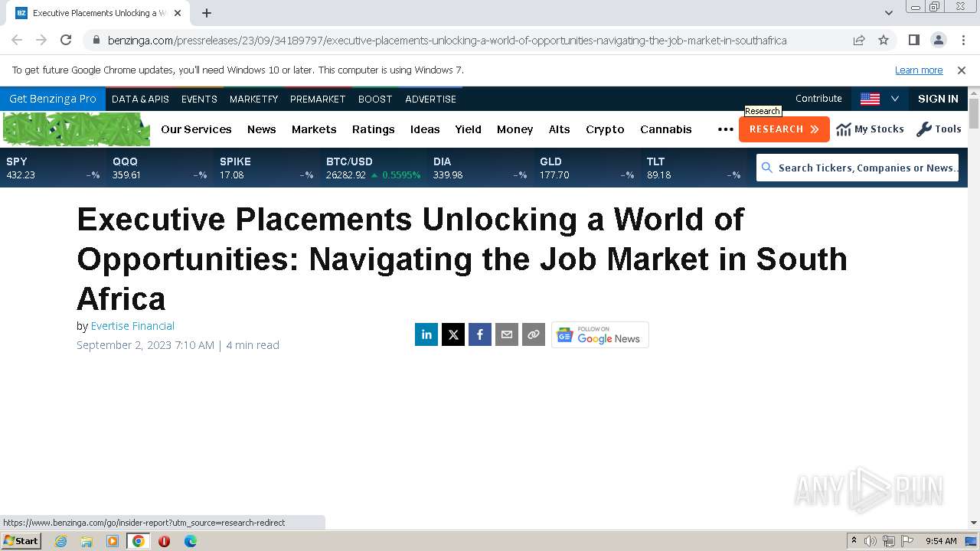Expand the region dropdown chevron
980x551 pixels.
point(894,99)
